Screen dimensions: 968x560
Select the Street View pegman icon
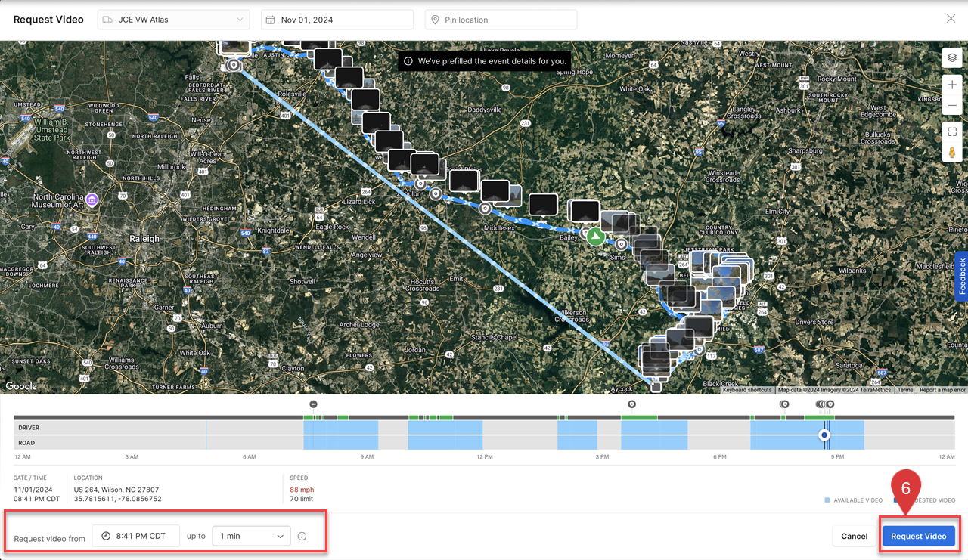(952, 152)
